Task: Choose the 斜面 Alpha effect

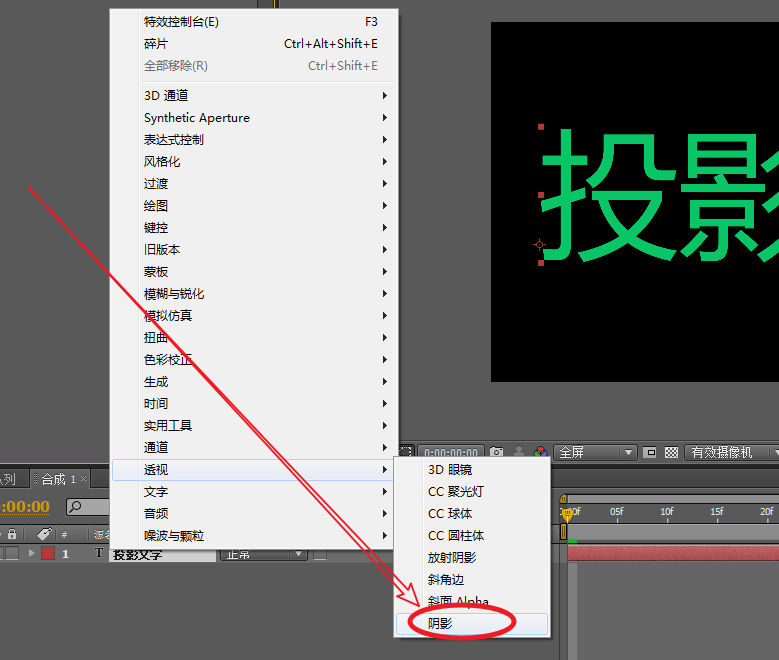Action: [472, 601]
